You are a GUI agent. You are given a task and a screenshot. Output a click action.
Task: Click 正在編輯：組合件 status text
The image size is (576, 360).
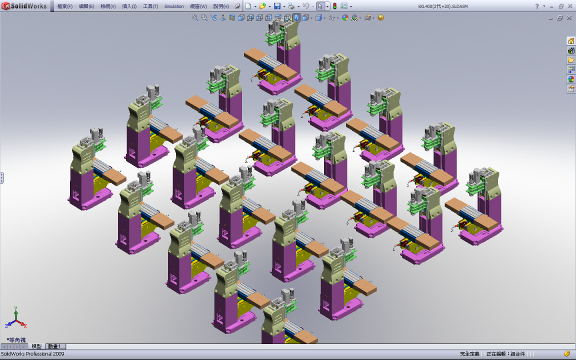pyautogui.click(x=505, y=354)
